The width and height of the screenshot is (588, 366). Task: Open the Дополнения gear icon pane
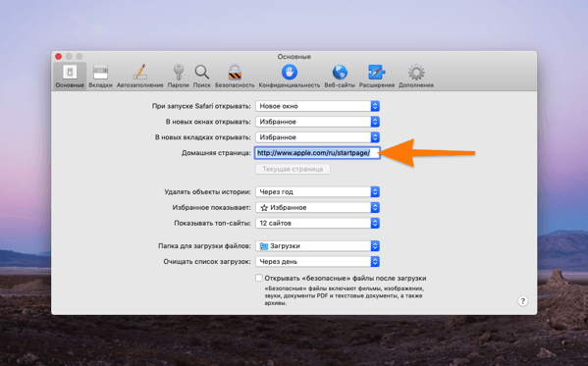click(416, 77)
